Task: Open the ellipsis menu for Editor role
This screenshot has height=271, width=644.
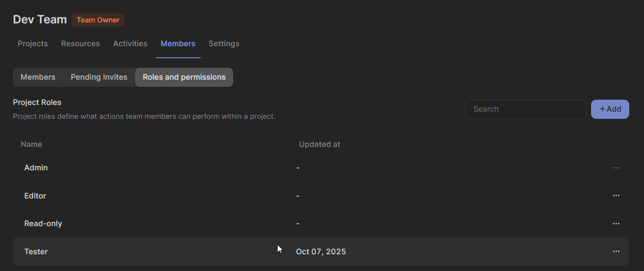Action: click(616, 196)
